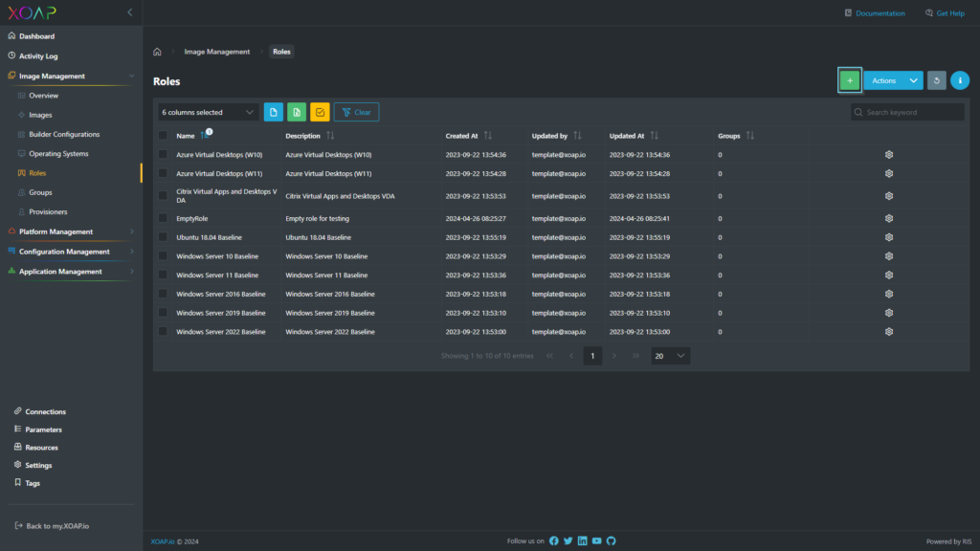Check the EmptyRole row checkbox
The width and height of the screenshot is (980, 551).
pos(163,218)
